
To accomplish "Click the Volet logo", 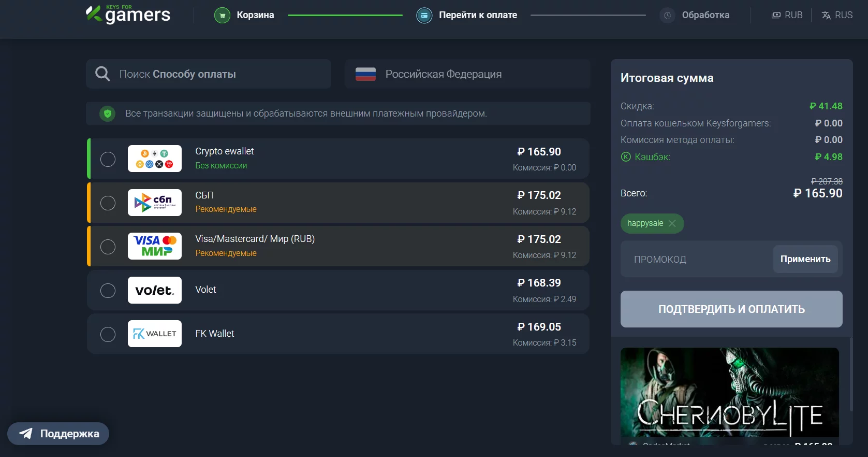I will click(x=155, y=290).
